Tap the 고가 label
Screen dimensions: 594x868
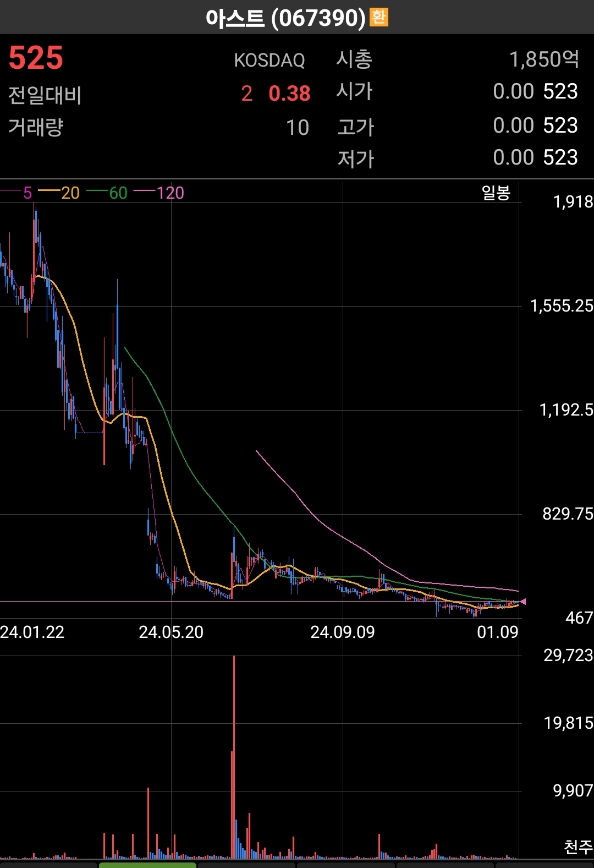[356, 127]
